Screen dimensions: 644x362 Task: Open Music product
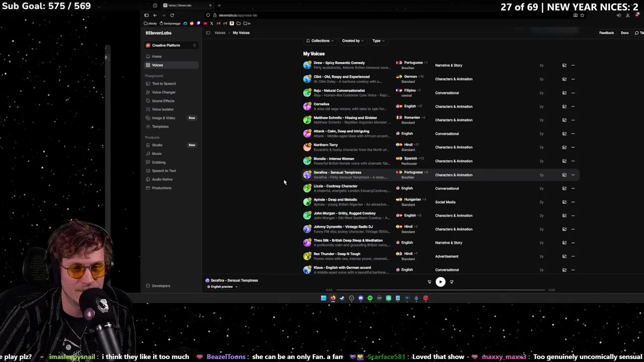click(156, 153)
